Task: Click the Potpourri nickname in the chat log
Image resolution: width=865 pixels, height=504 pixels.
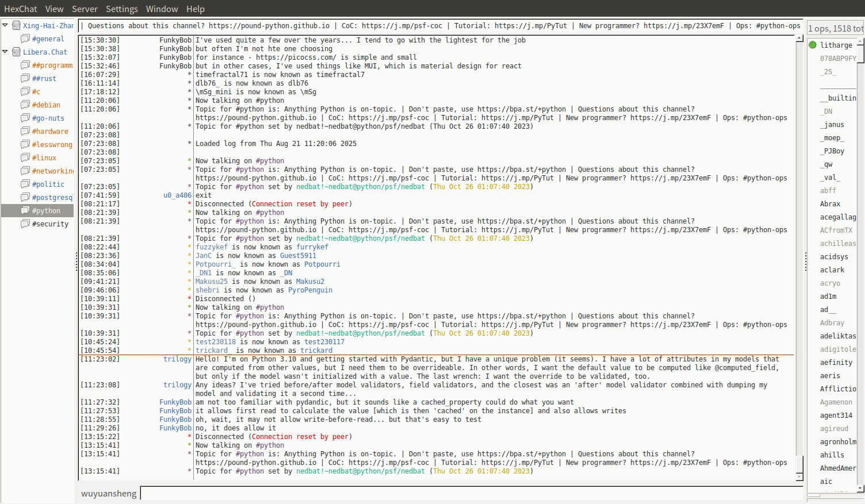Action: click(322, 264)
